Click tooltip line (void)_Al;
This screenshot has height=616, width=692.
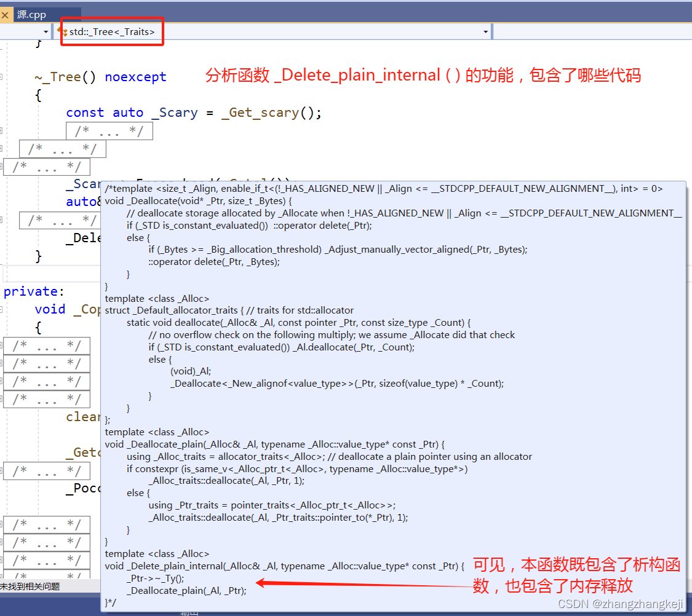[191, 371]
